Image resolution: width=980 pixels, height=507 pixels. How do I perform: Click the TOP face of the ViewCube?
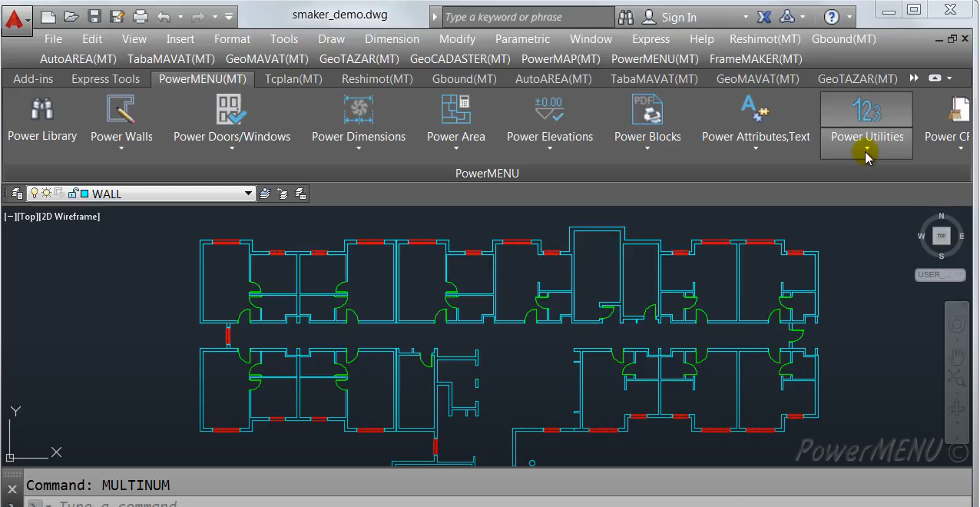point(942,236)
